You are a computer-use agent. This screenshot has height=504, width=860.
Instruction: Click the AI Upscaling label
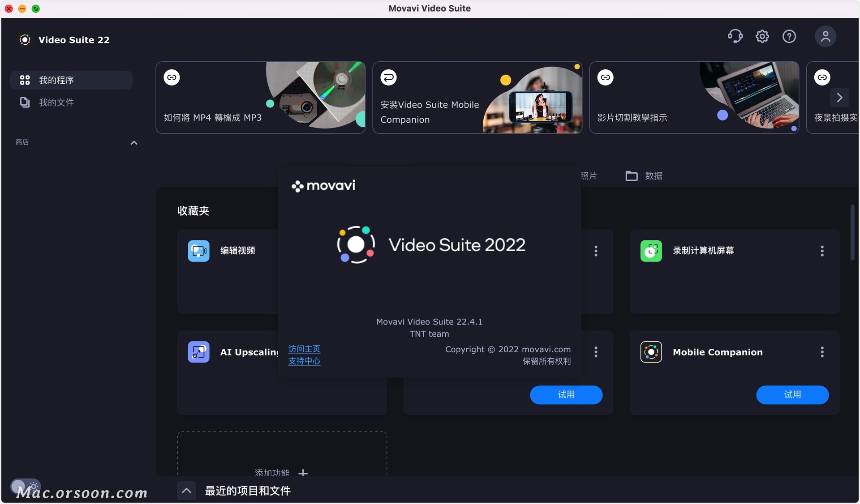[x=249, y=352]
